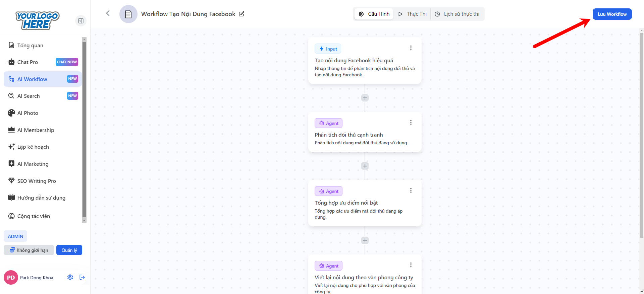
Task: Add a step after Phân tích đối thủ cạnh tranh
Action: 365,166
